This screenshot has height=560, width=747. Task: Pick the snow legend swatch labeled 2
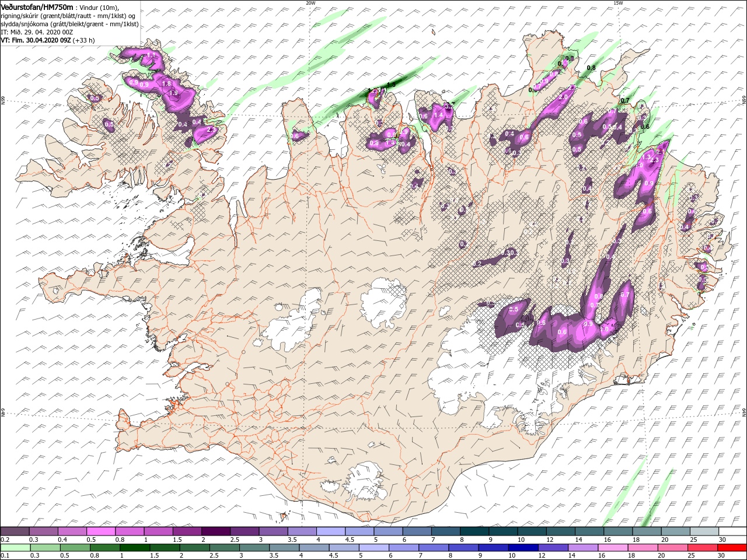[x=215, y=531]
